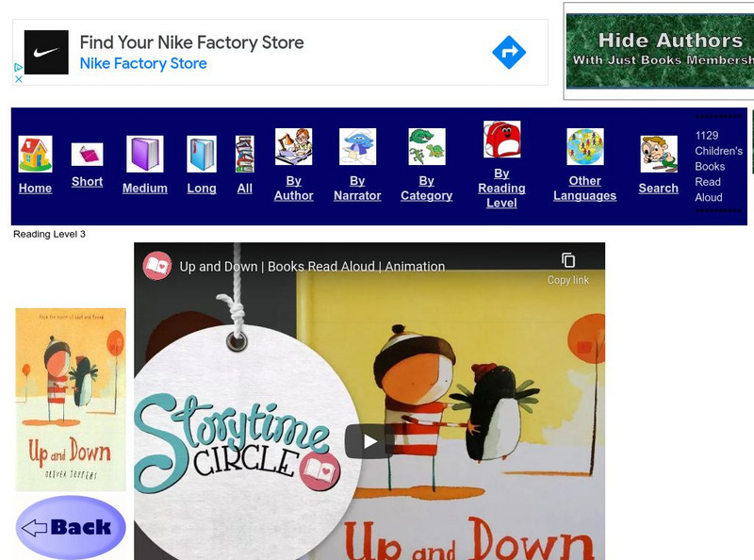754x560 pixels.
Task: Open the Other Languages menu link
Action: [x=584, y=189]
